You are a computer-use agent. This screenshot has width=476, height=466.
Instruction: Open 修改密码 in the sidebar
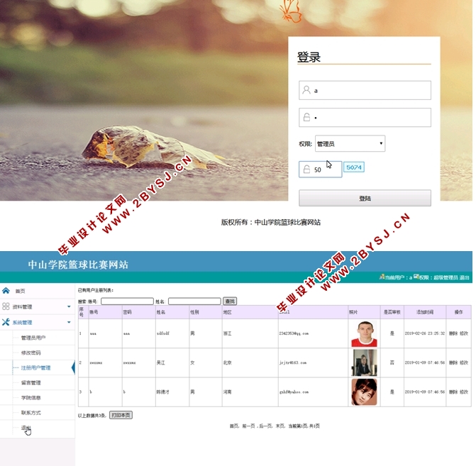[x=31, y=353]
